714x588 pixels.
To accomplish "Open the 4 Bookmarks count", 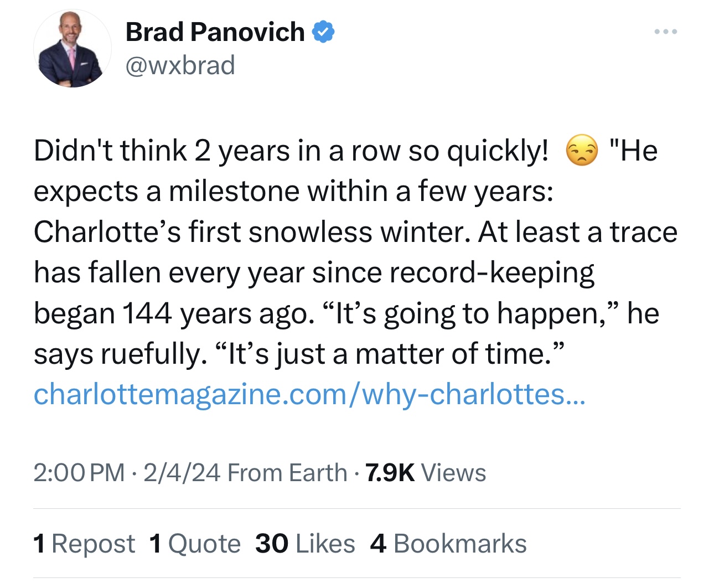I will (448, 544).
